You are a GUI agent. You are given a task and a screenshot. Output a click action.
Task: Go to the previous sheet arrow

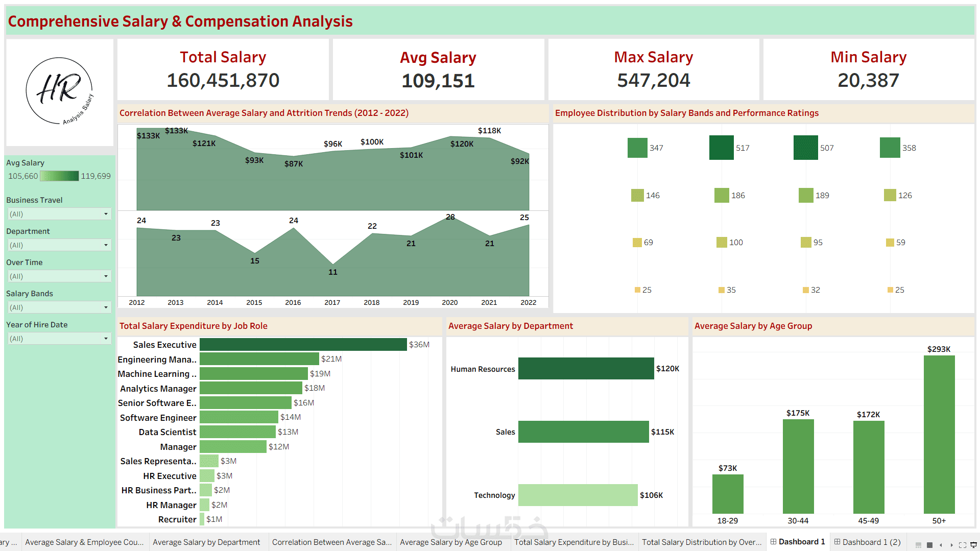(x=941, y=545)
